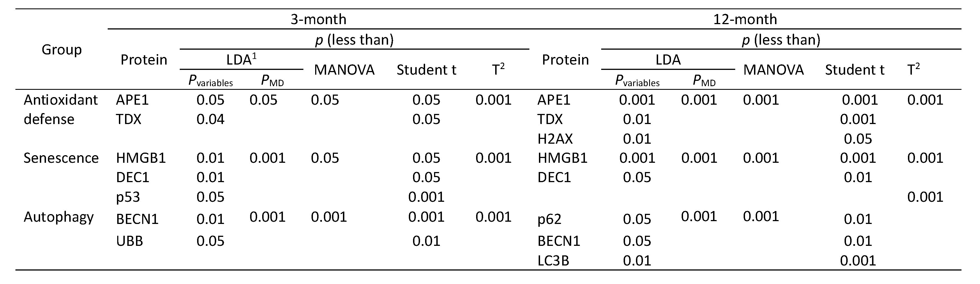Screen dimensions: 980x284
Task: Select the DEC1 cell in 3-month section
Action: tap(132, 177)
